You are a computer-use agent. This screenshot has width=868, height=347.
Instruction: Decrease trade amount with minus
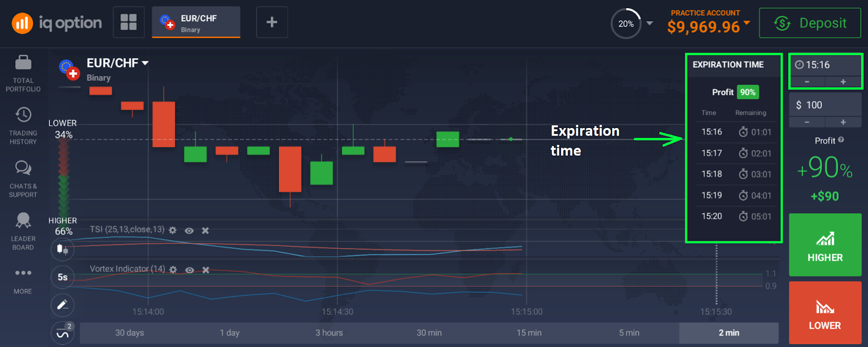(x=807, y=123)
